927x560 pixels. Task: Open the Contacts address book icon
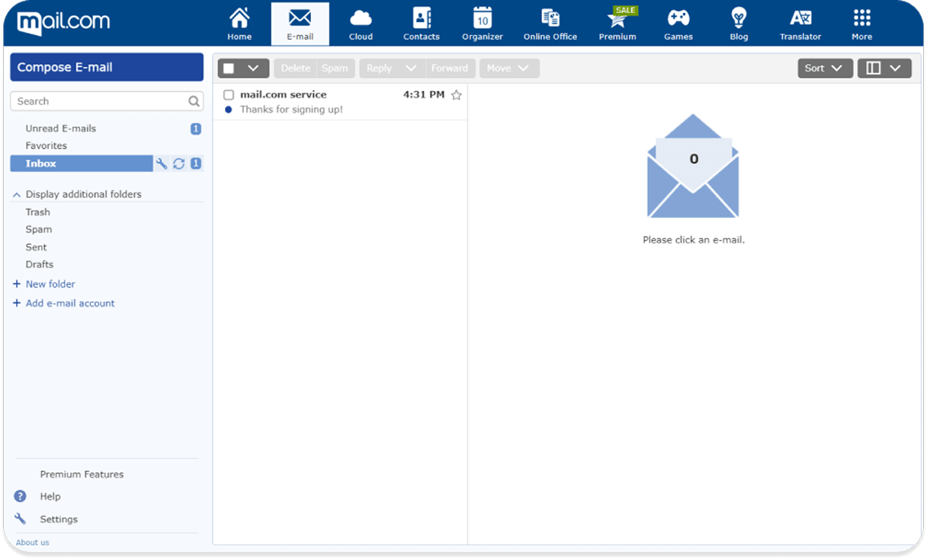(x=422, y=18)
